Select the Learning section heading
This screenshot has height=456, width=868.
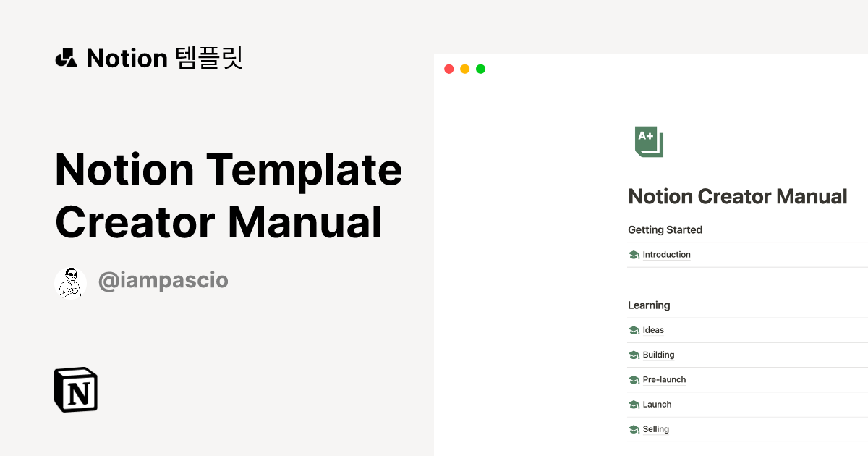pyautogui.click(x=649, y=305)
